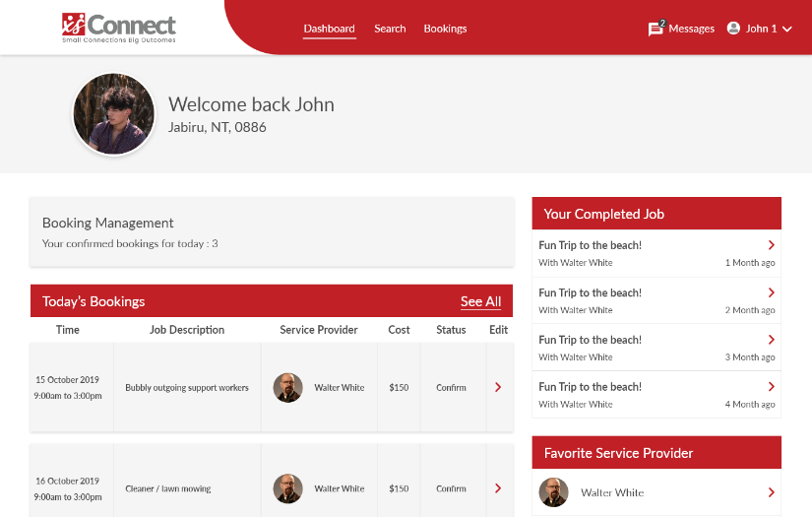Open edit arrow for Bubbly outgoing support workers

(x=498, y=387)
